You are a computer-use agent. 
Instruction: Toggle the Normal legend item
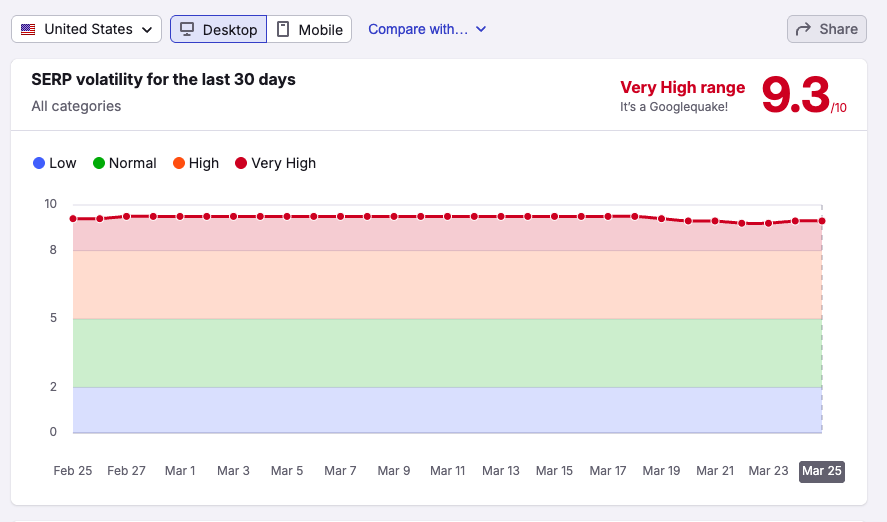click(124, 163)
